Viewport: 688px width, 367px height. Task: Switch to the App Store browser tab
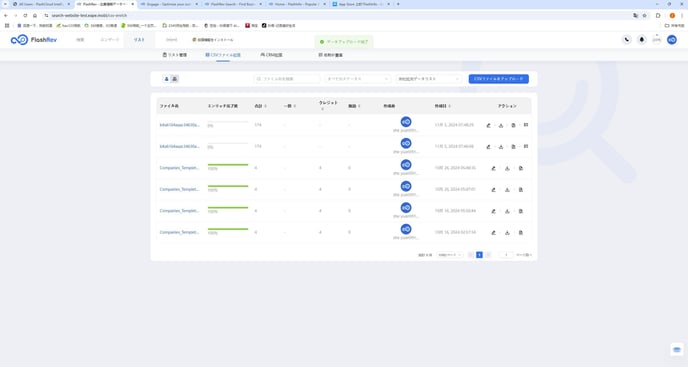[361, 4]
